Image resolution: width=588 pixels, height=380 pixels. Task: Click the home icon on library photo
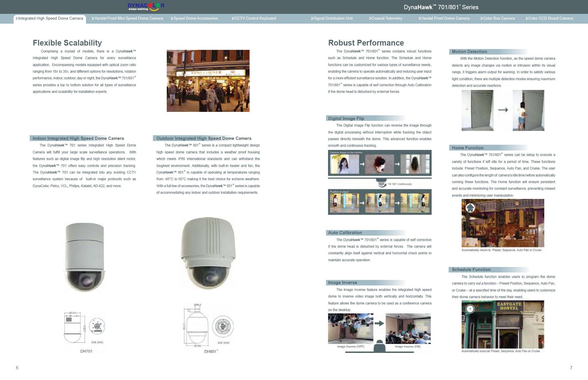[470, 208]
